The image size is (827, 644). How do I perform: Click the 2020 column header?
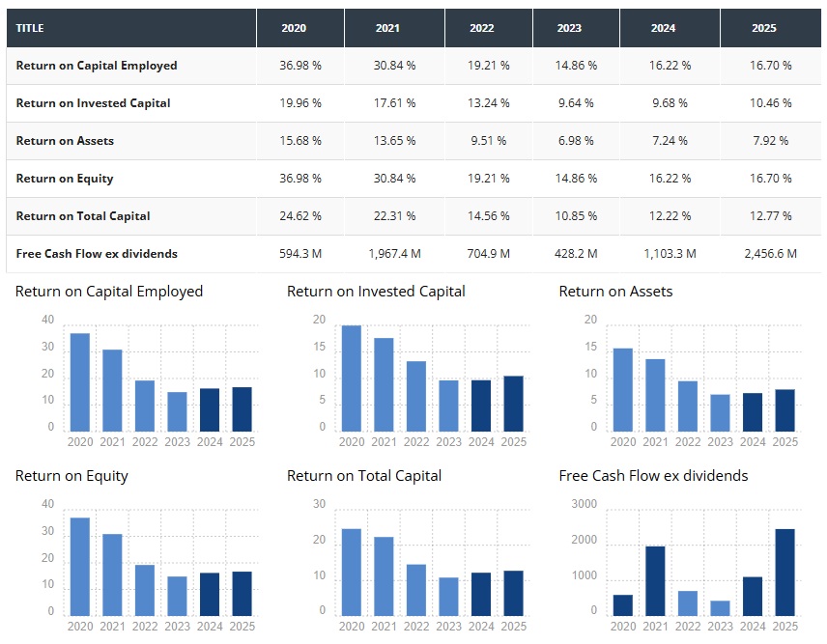pos(294,28)
